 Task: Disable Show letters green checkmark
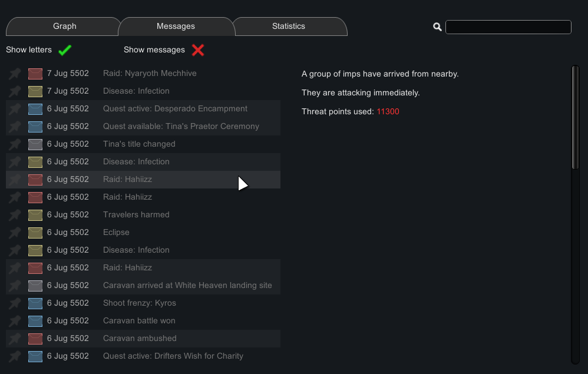pos(65,50)
